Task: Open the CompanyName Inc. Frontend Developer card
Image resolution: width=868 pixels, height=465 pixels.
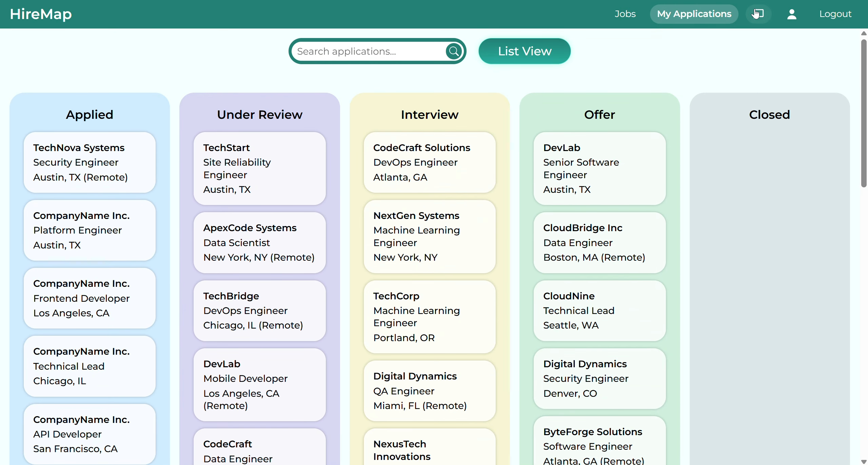Action: pos(90,298)
